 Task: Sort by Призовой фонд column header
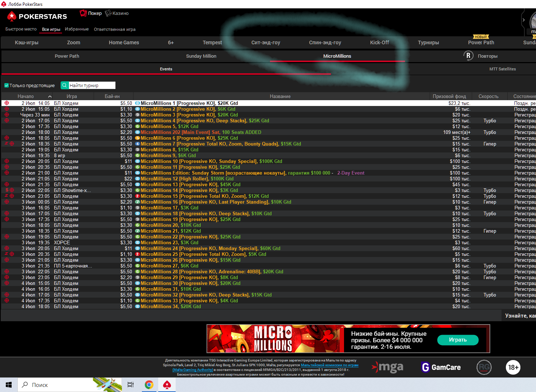click(x=449, y=96)
